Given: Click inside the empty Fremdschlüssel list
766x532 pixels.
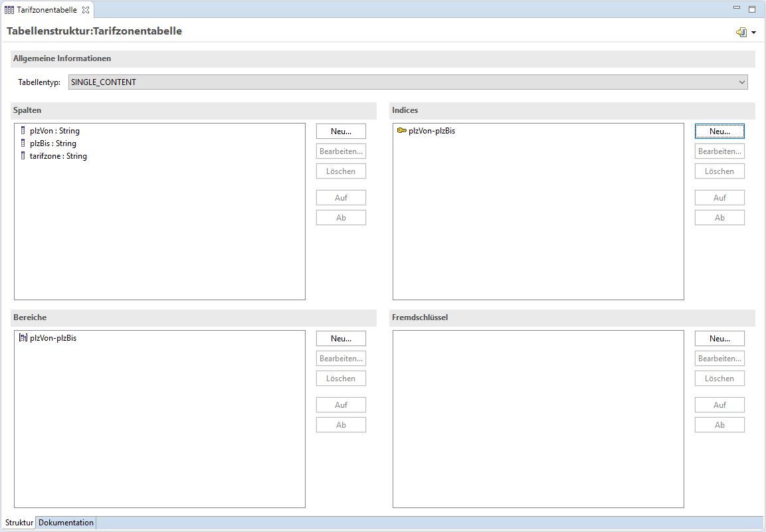Looking at the screenshot, I should pyautogui.click(x=538, y=418).
